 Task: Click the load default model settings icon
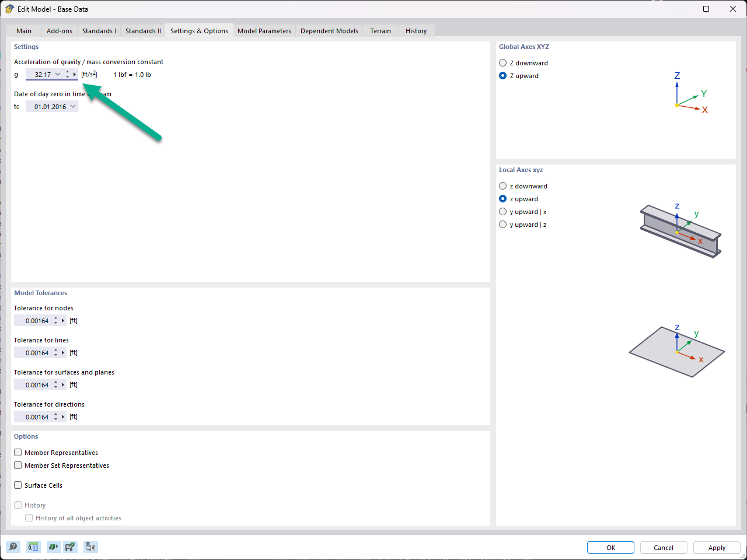click(x=53, y=547)
